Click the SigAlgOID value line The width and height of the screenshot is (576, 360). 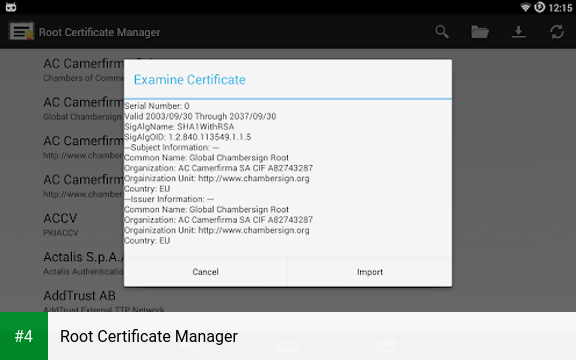click(188, 137)
